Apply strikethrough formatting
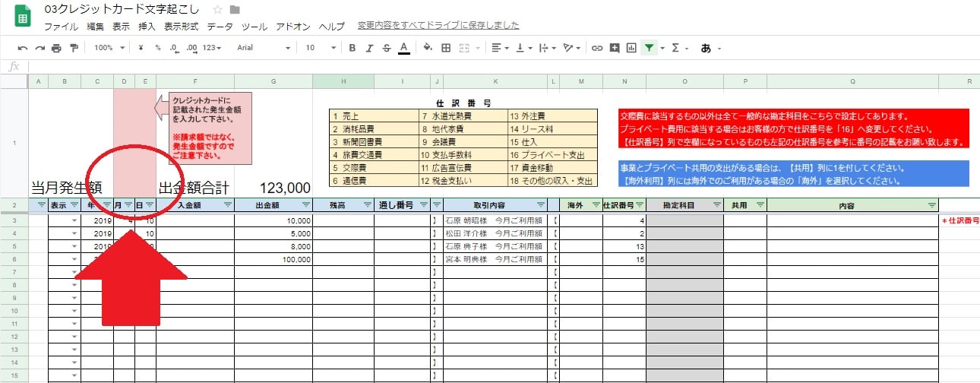This screenshot has height=383, width=980. [387, 48]
